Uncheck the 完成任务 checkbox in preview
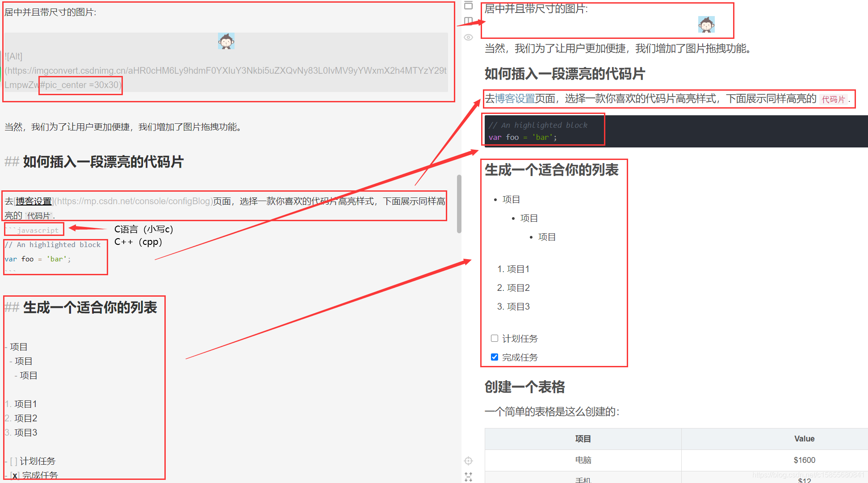This screenshot has height=483, width=868. [x=495, y=357]
